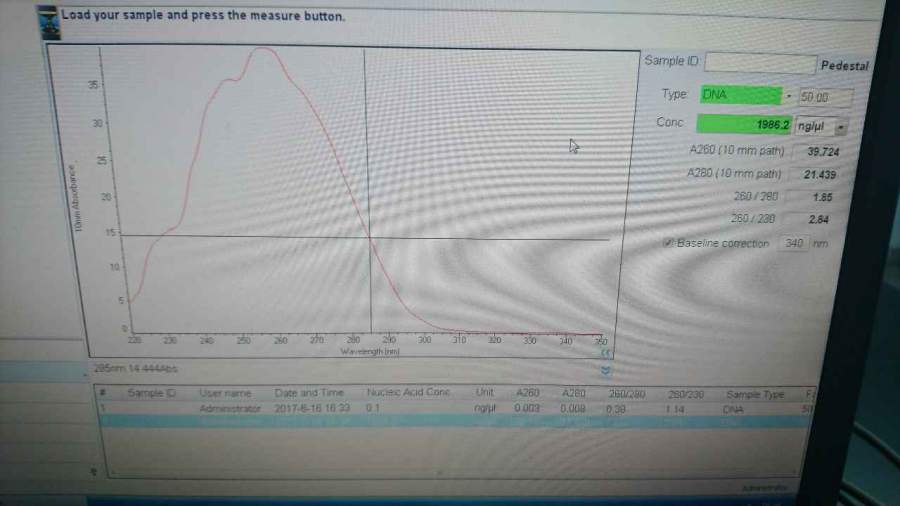This screenshot has width=900, height=506.
Task: Click the 260/280 ratio value 1.85
Action: (x=822, y=197)
